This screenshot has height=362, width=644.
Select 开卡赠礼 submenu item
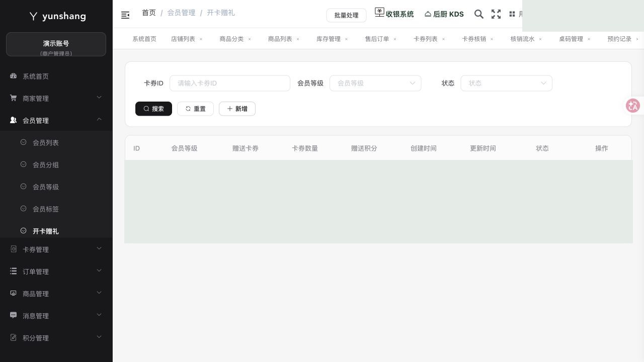(x=56, y=231)
